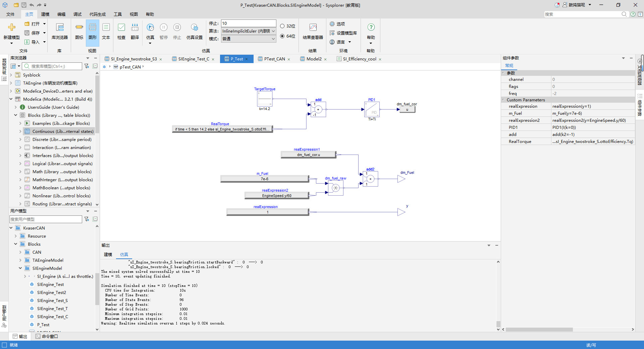Open the 结果查看器 result viewer
Viewport: 644px width, 349px height.
[313, 32]
